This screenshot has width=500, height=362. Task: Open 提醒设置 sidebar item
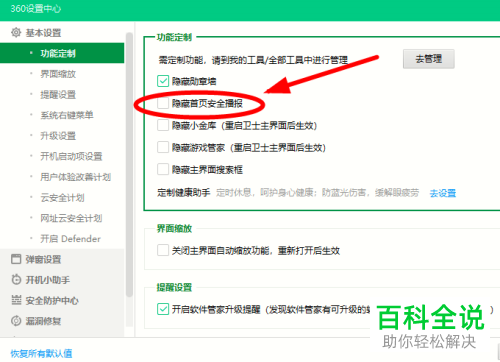click(x=58, y=95)
